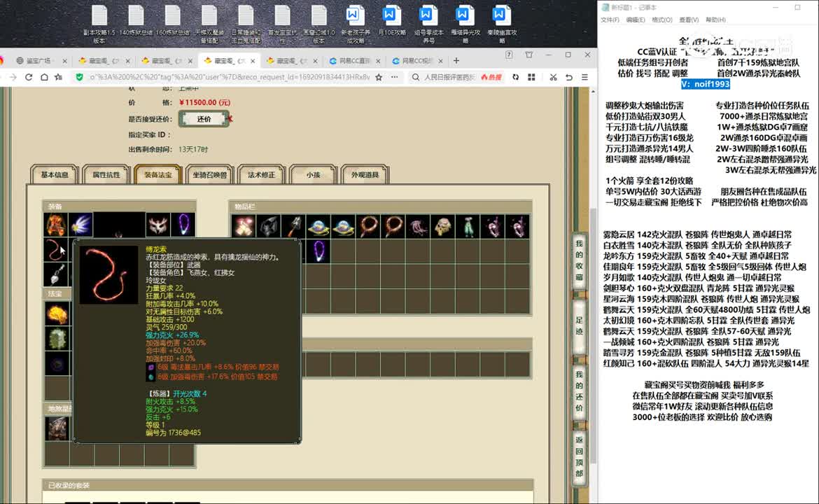Image resolution: width=819 pixels, height=504 pixels.
Task: Select the demon mask equipment item
Action: click(x=157, y=225)
